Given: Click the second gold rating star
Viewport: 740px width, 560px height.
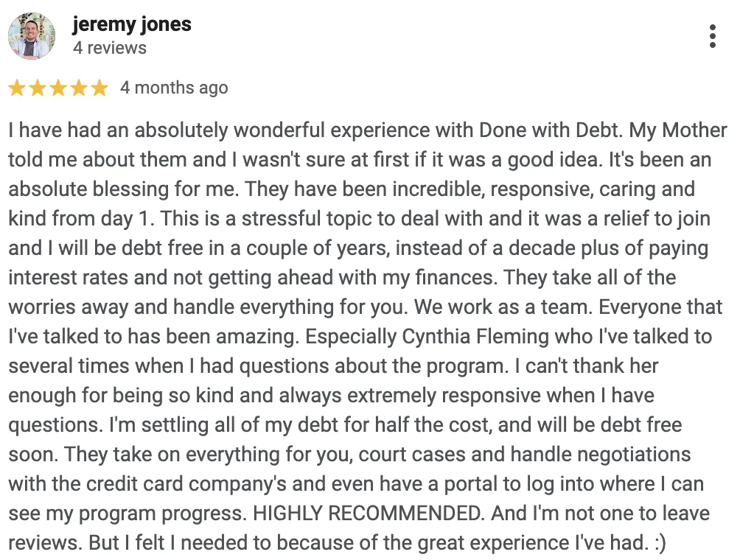Looking at the screenshot, I should click(x=38, y=88).
